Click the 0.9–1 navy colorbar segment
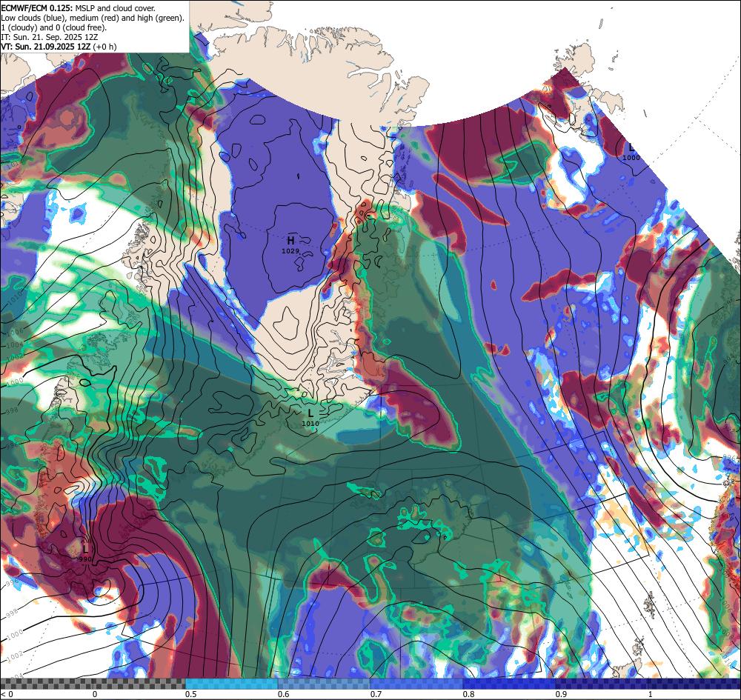741x700 pixels. click(x=602, y=684)
